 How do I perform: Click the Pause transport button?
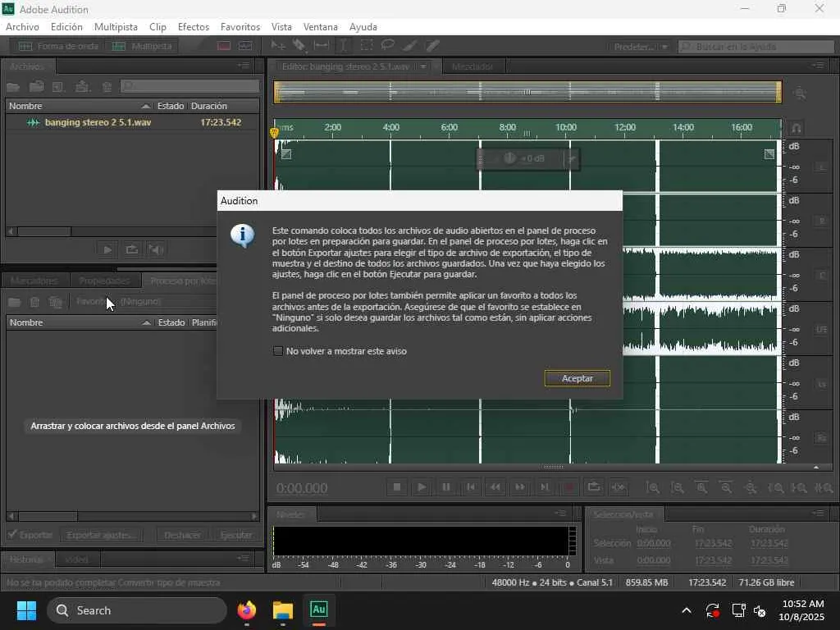tap(446, 487)
